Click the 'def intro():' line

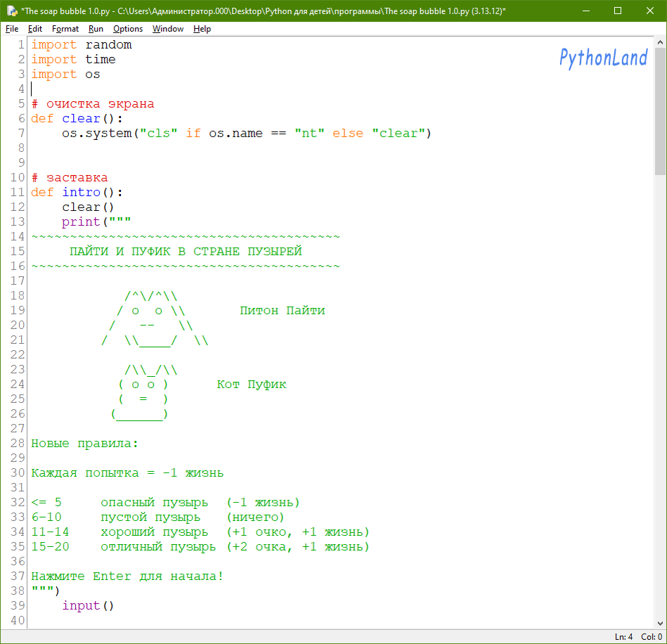click(77, 193)
